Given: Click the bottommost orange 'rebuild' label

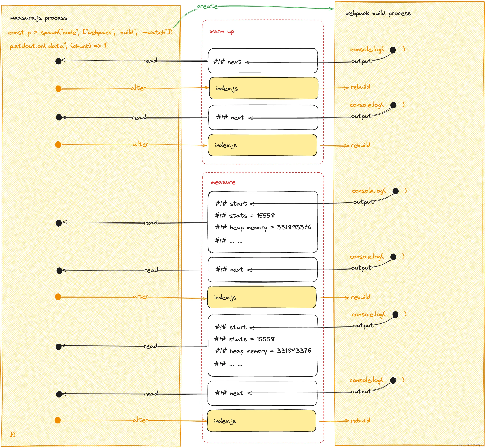Looking at the screenshot, I should click(361, 420).
